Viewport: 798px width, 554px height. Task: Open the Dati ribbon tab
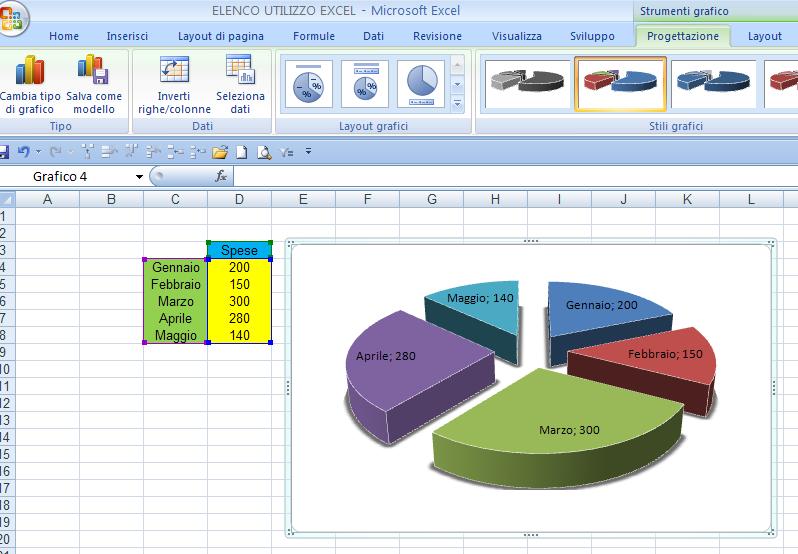(374, 36)
